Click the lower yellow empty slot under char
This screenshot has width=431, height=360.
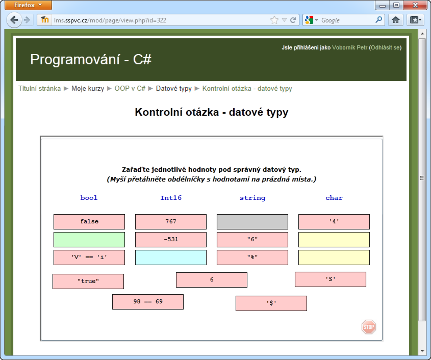pos(334,258)
